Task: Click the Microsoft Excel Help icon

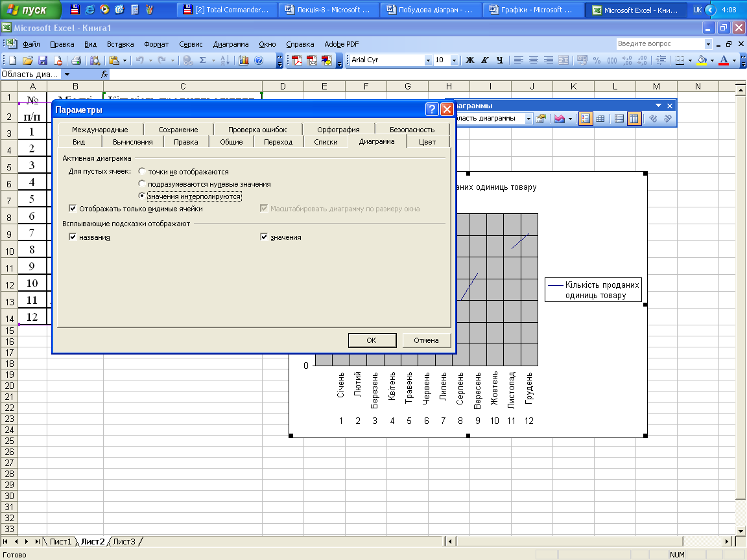Action: pos(259,60)
